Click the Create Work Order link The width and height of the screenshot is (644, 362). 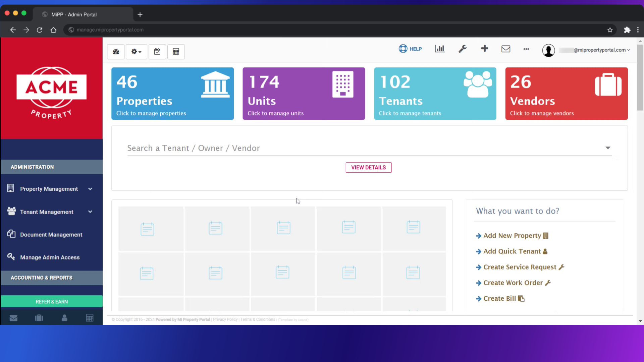click(x=514, y=283)
